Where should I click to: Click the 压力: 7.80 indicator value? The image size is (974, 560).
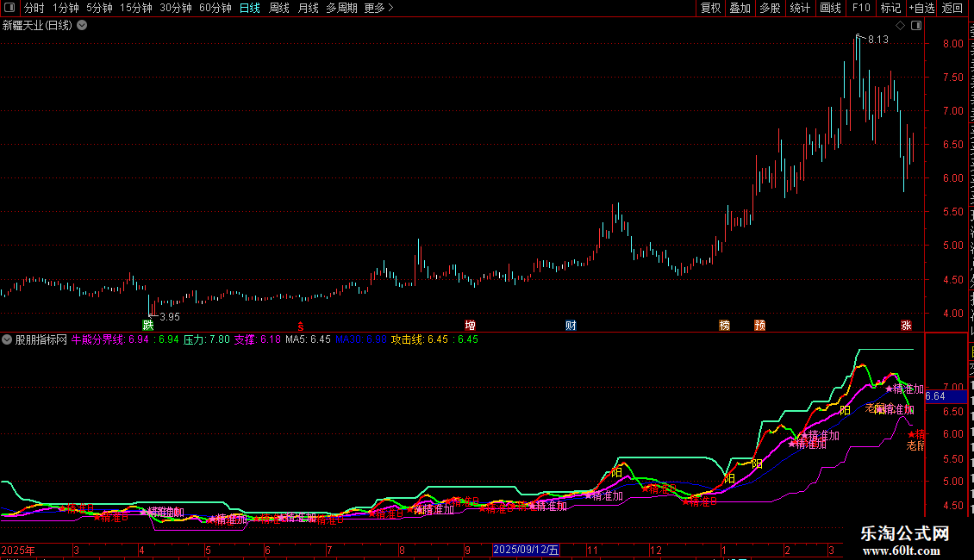tap(206, 339)
